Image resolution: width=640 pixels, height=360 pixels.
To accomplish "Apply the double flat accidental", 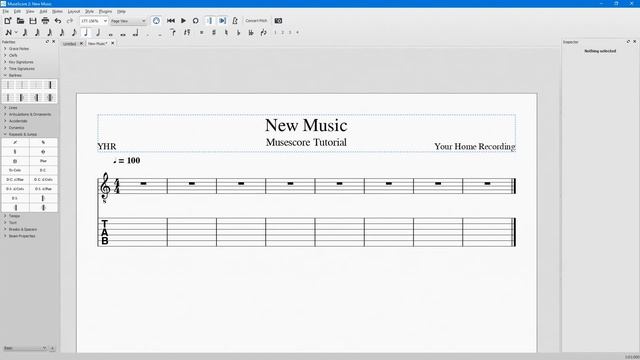I will coord(251,33).
